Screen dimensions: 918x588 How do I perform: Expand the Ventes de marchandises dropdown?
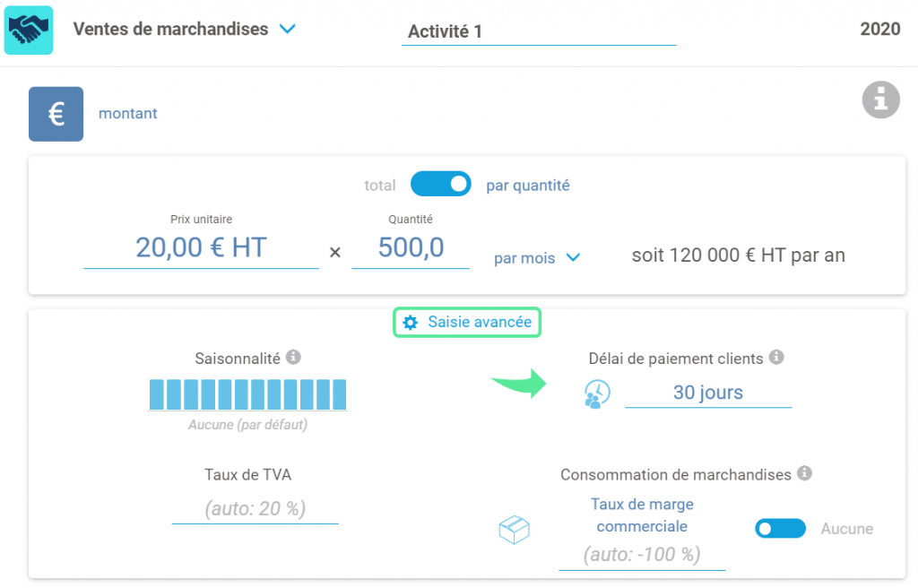[x=288, y=29]
